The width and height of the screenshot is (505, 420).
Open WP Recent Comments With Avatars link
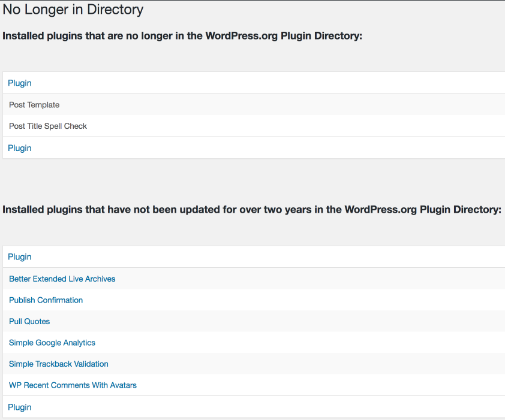[73, 385]
